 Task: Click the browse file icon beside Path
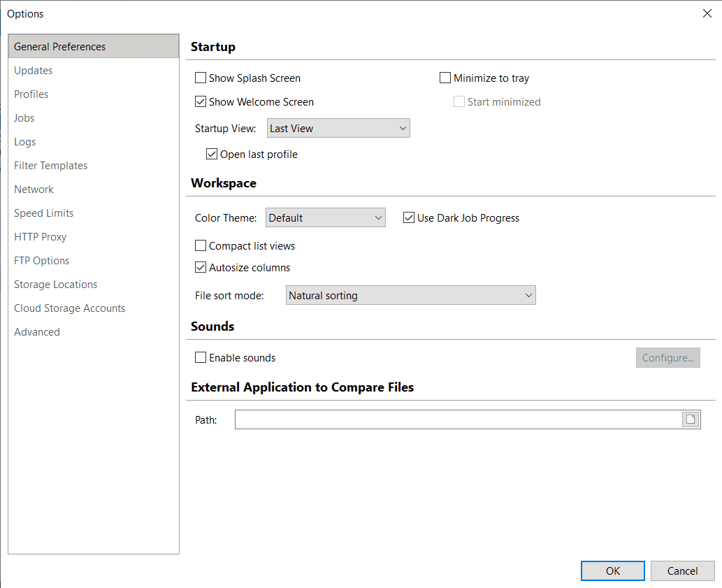(x=691, y=420)
